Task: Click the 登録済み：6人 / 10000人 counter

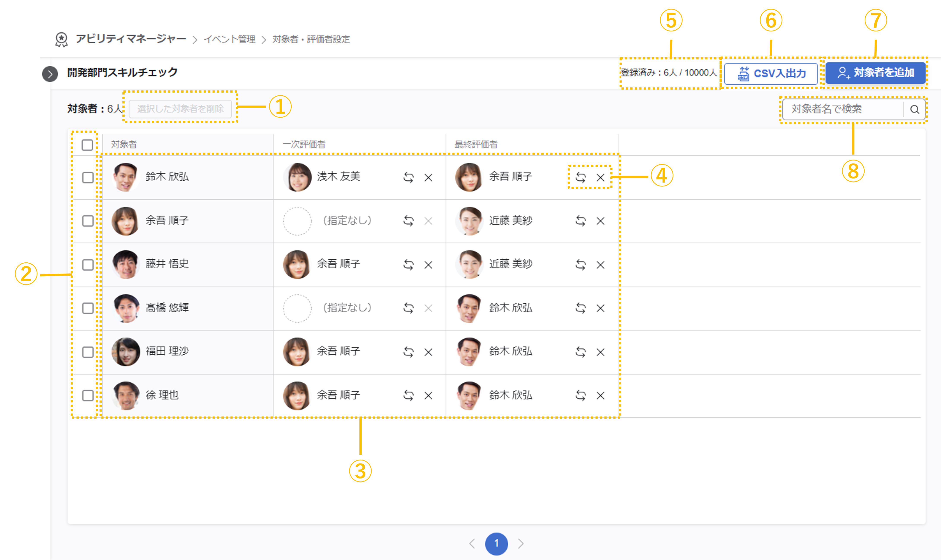Action: tap(669, 73)
